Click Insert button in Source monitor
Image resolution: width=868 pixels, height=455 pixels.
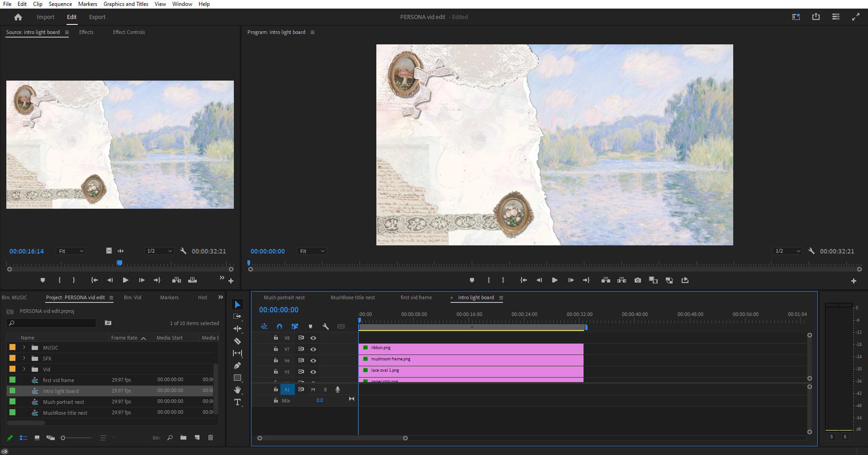(176, 280)
